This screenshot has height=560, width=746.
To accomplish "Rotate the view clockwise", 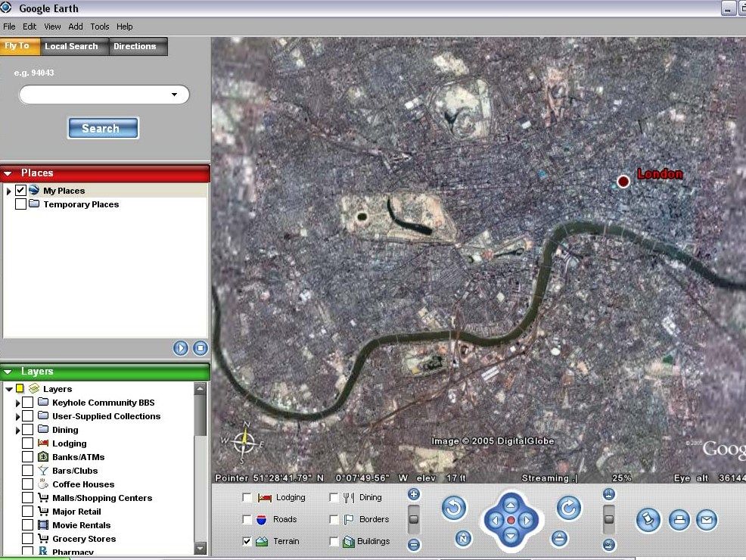I will [x=568, y=509].
